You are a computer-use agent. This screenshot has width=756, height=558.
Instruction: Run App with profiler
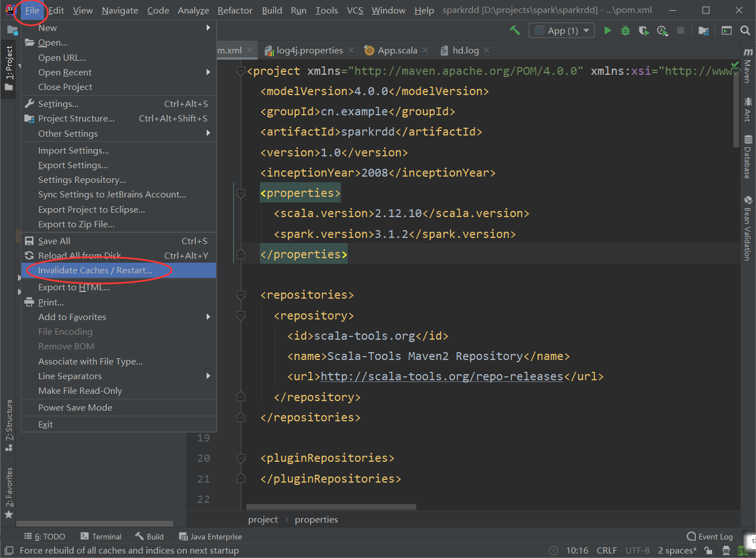click(663, 30)
